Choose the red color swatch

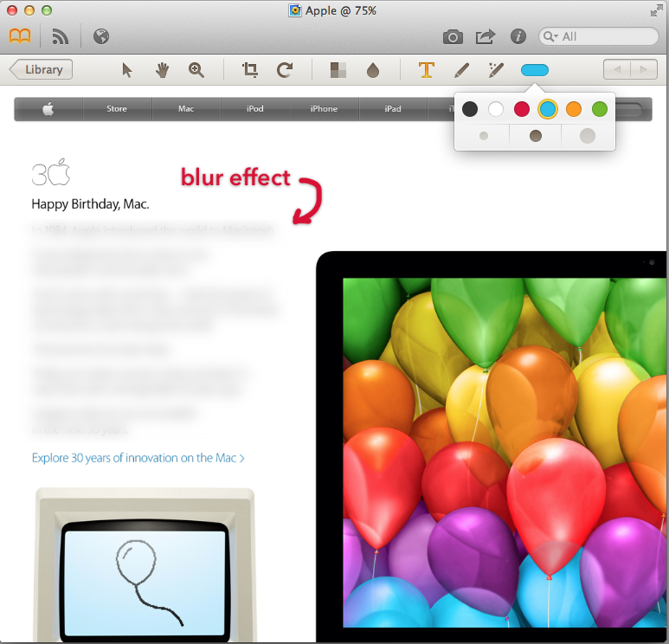(x=522, y=109)
